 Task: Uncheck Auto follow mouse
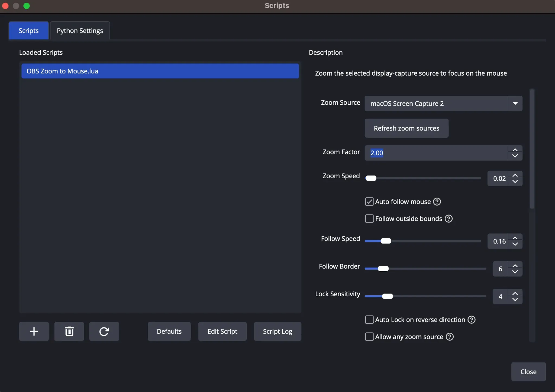(369, 202)
